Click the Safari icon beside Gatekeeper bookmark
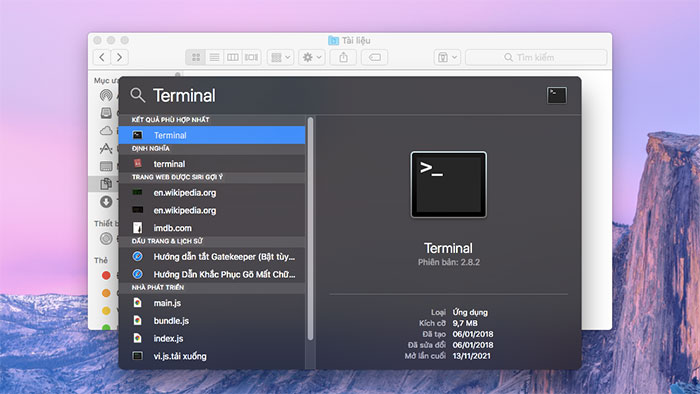 point(138,257)
